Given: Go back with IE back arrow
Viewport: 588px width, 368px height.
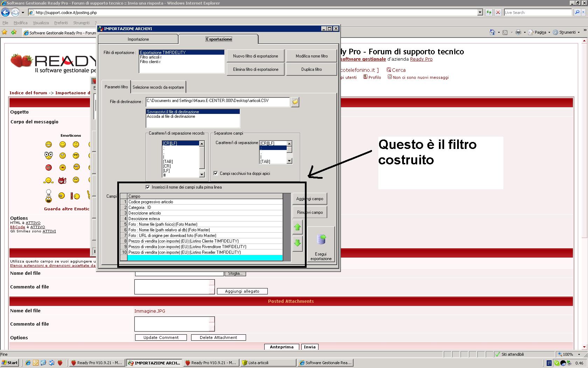Looking at the screenshot, I should pyautogui.click(x=5, y=13).
